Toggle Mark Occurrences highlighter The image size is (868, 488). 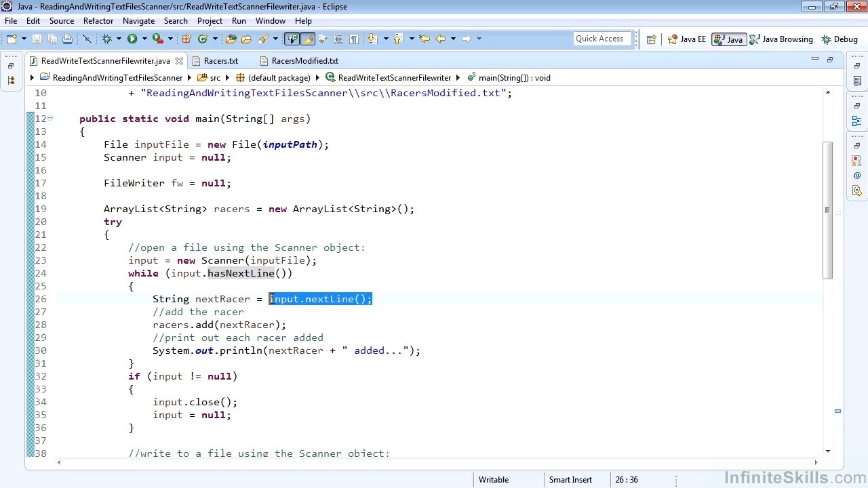coord(307,39)
